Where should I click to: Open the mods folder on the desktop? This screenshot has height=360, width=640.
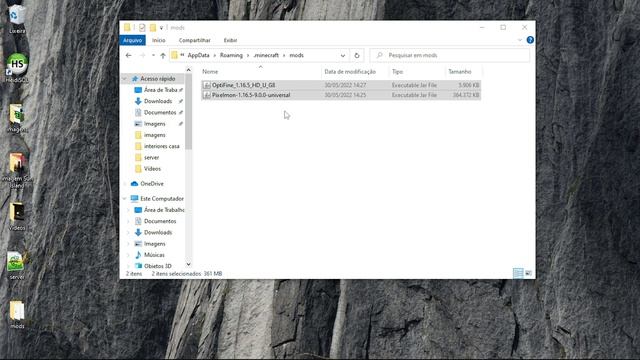[17, 314]
